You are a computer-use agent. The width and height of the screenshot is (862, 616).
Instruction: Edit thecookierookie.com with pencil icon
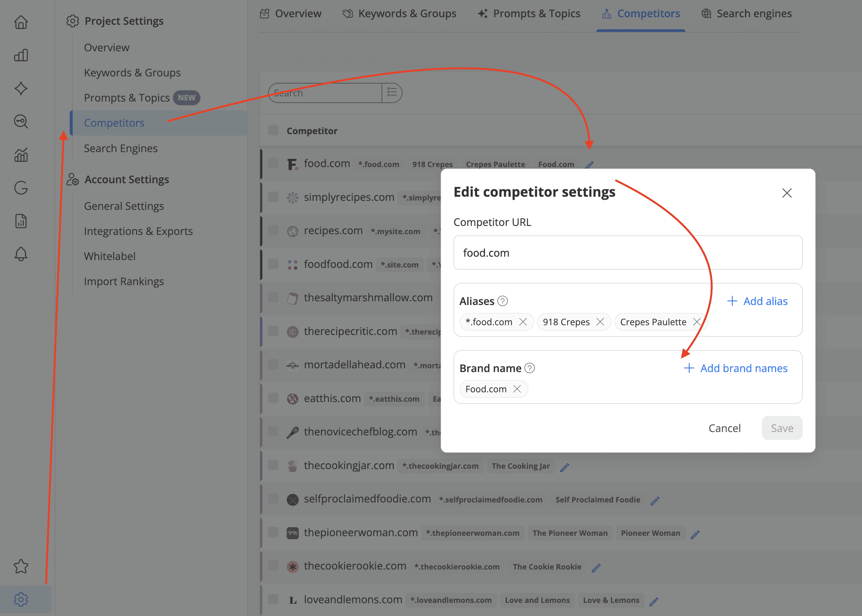point(596,567)
